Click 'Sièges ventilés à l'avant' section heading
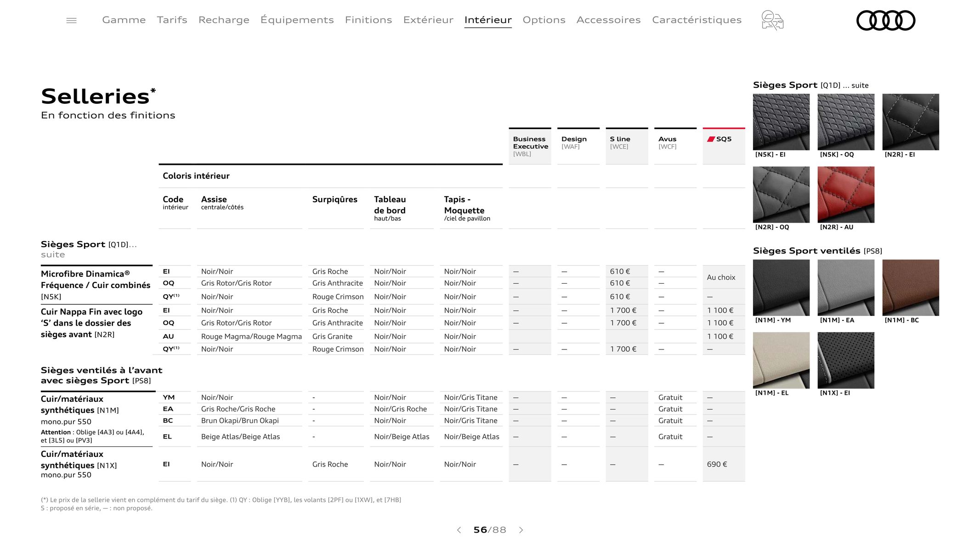Image resolution: width=980 pixels, height=551 pixels. point(102,375)
